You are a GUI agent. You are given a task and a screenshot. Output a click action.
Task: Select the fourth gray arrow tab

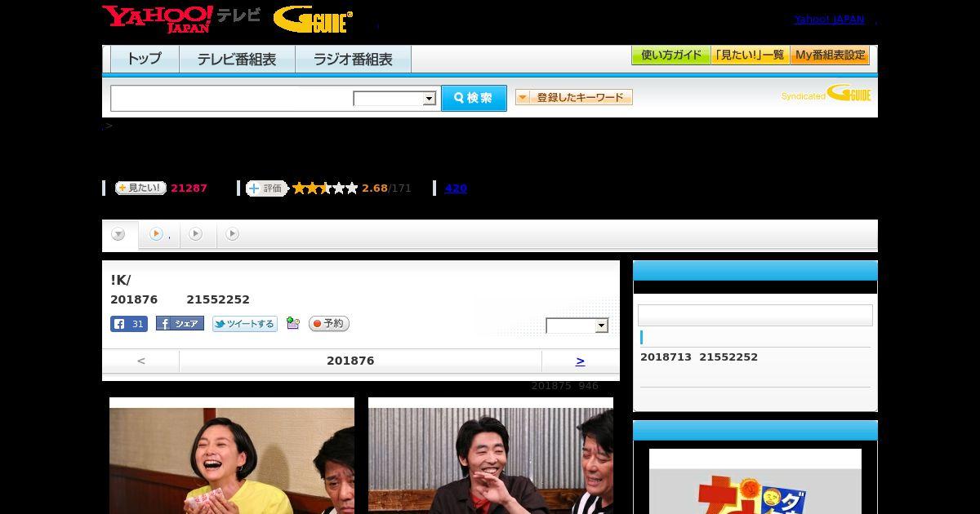[x=233, y=234]
